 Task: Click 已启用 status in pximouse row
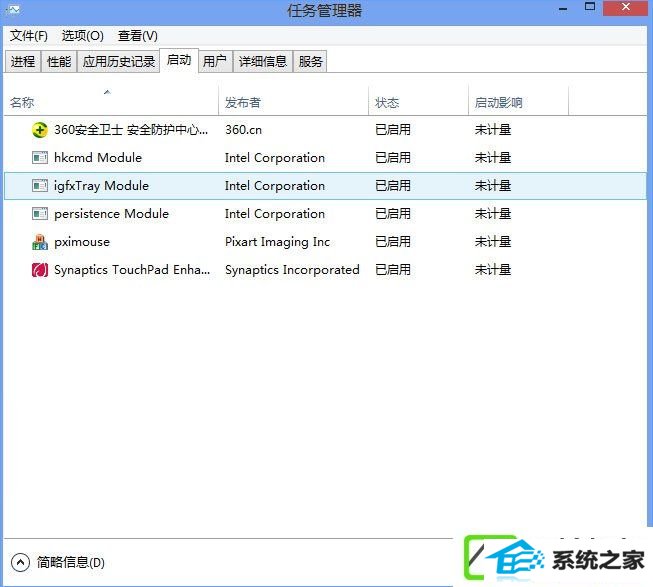click(393, 242)
